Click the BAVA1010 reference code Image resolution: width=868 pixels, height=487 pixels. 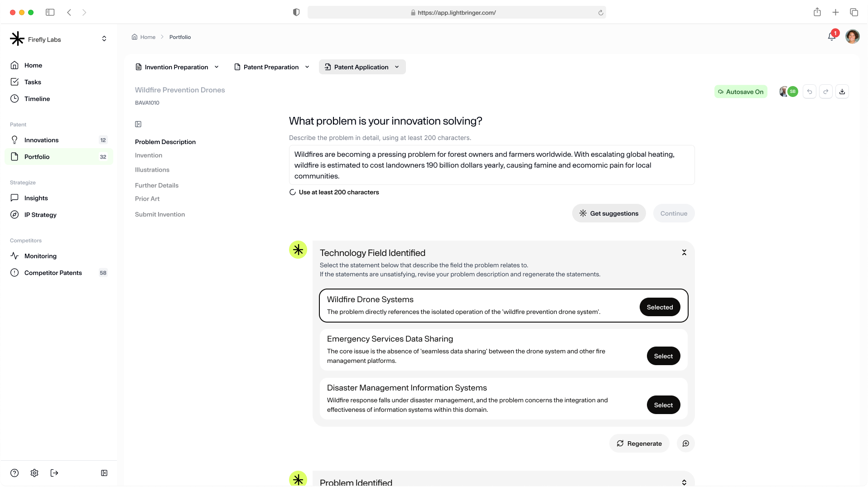[x=147, y=103]
